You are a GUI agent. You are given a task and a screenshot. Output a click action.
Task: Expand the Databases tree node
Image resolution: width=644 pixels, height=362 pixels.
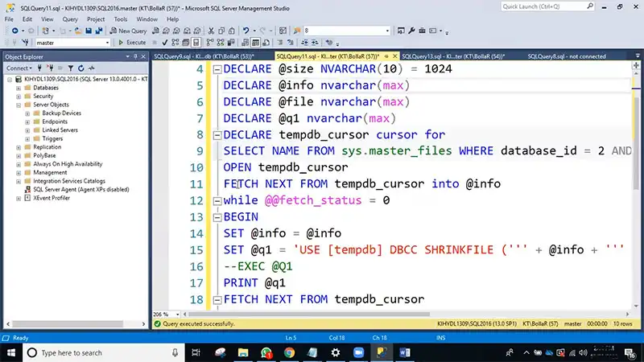pos(19,88)
